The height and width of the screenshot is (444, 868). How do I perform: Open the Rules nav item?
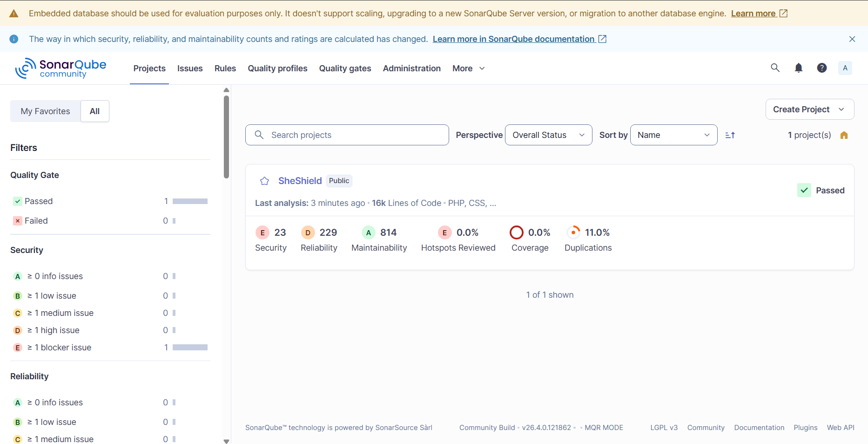coord(225,68)
